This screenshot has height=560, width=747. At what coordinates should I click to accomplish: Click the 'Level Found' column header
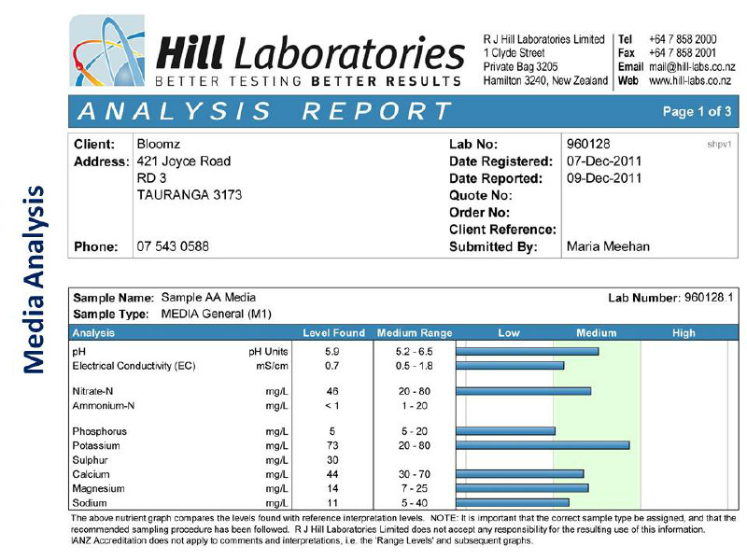333,333
